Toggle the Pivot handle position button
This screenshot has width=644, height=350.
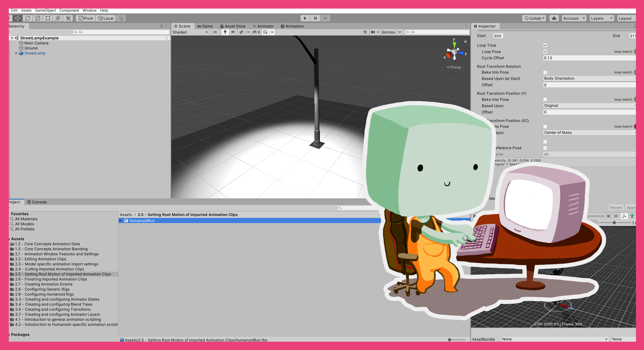[x=86, y=18]
